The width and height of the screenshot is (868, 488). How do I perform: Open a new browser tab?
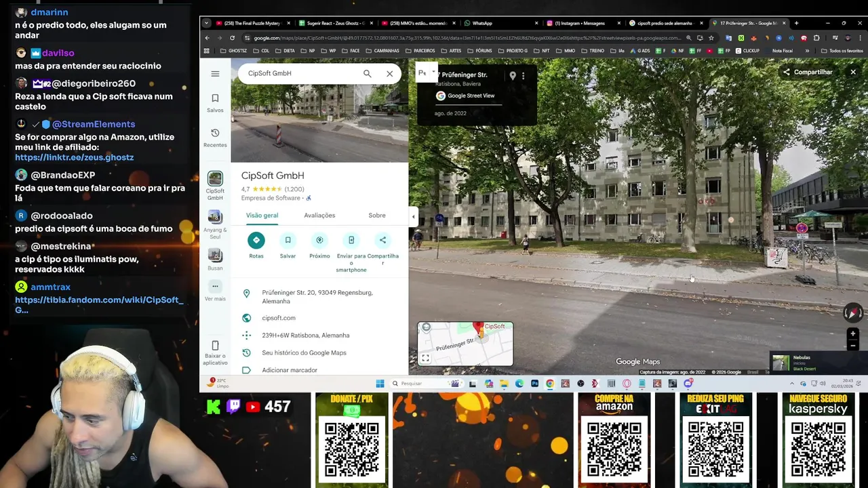point(796,23)
